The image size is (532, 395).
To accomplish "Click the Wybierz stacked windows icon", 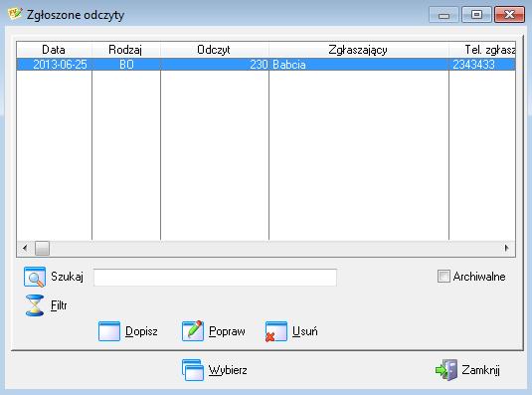I will pos(193,370).
